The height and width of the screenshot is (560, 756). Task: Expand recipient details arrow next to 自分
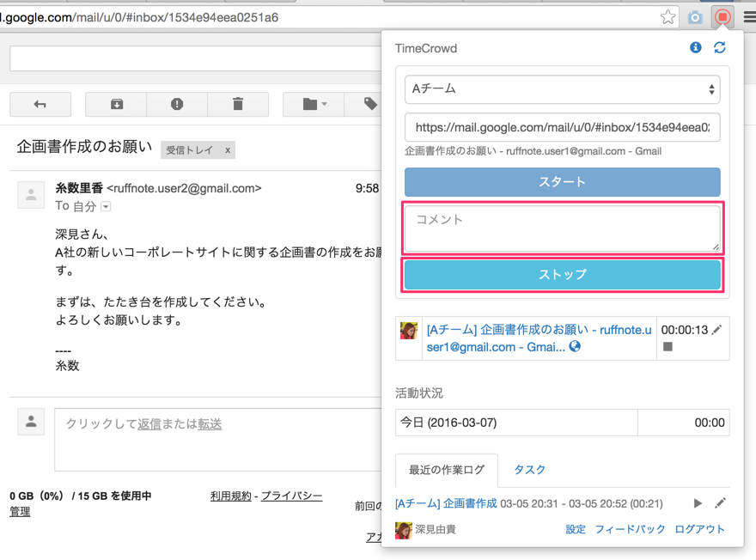pyautogui.click(x=107, y=207)
